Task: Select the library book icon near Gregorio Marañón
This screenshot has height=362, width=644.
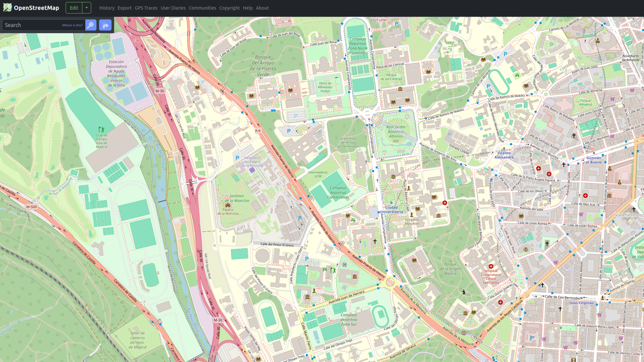Action: [x=418, y=209]
